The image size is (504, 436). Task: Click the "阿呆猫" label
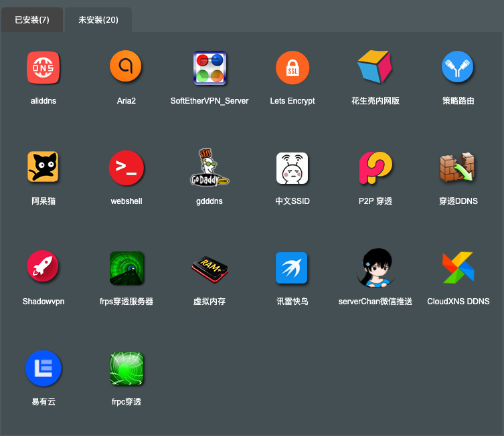[x=44, y=201]
